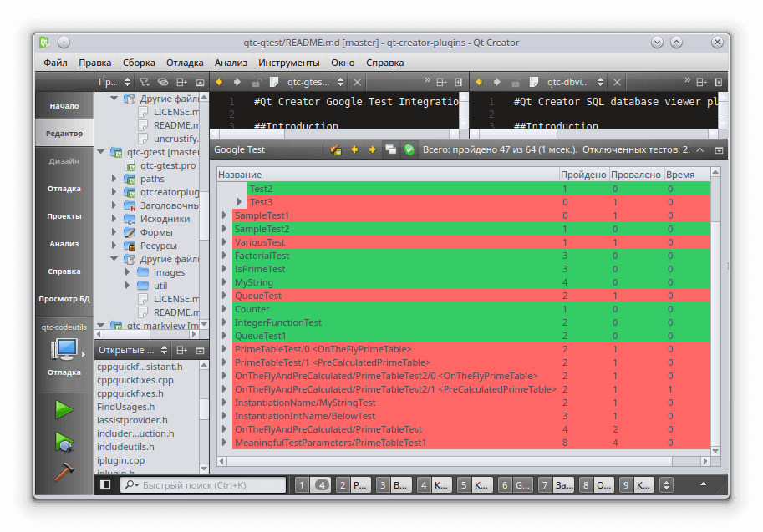
Task: Click the link-with-editor chain icon
Action: 162,82
